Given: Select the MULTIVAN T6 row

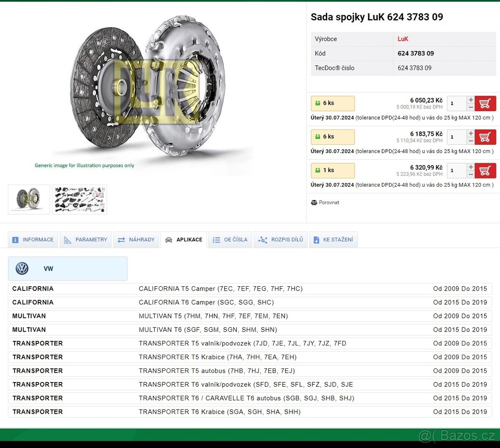Looking at the screenshot, I should 250,330.
